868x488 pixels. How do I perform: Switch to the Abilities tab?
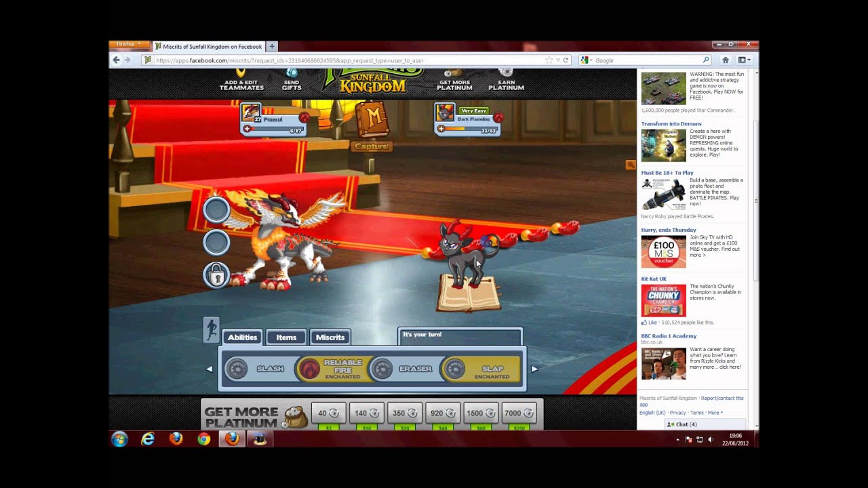tap(242, 338)
